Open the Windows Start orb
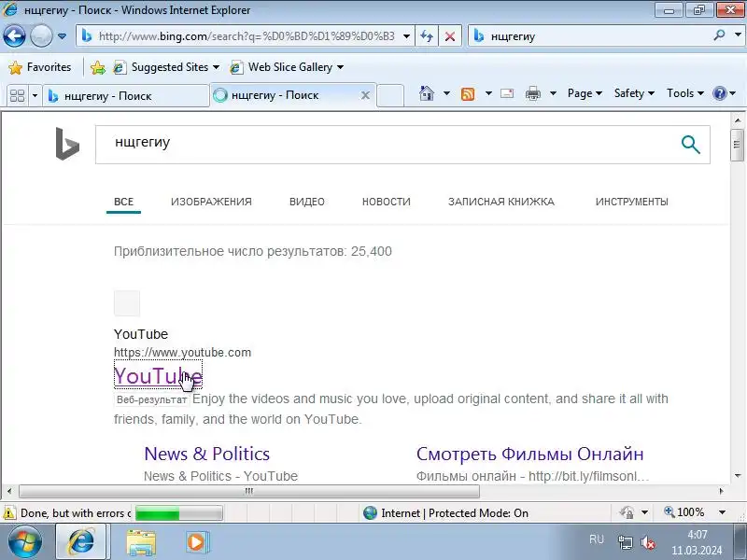 (x=25, y=542)
